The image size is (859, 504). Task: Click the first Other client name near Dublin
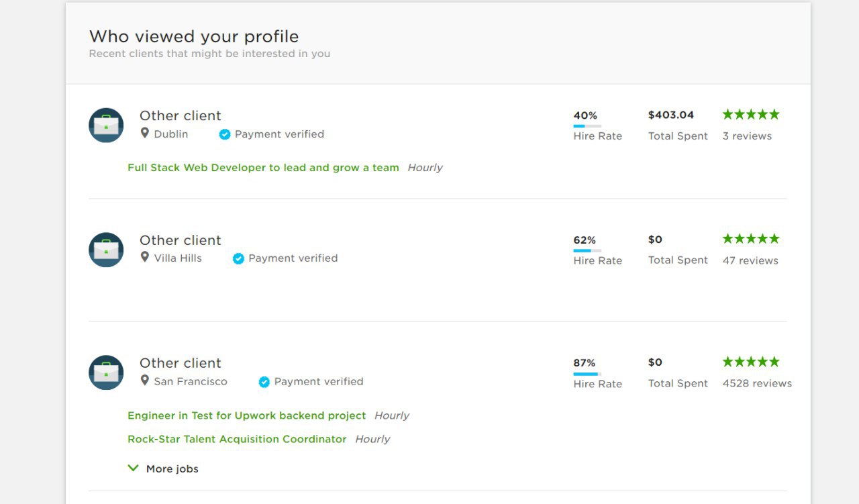point(180,115)
